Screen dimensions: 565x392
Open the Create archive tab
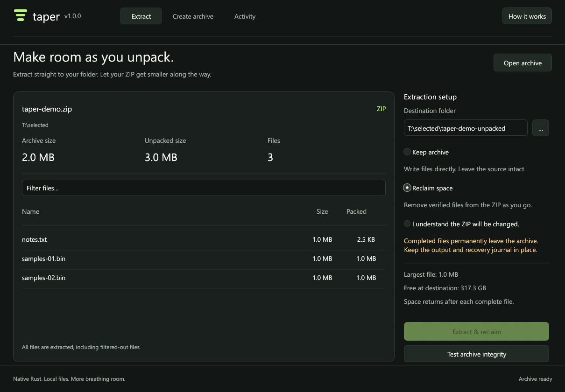click(193, 16)
